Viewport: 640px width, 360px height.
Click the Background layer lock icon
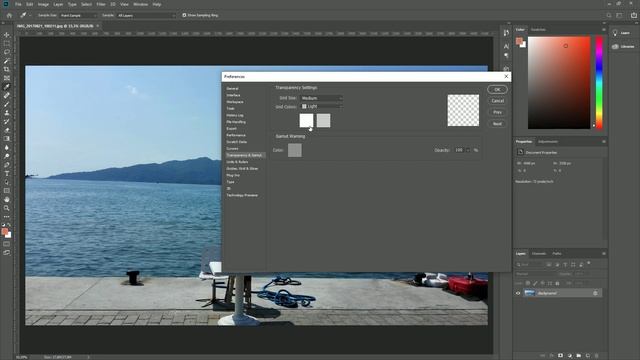click(x=595, y=293)
